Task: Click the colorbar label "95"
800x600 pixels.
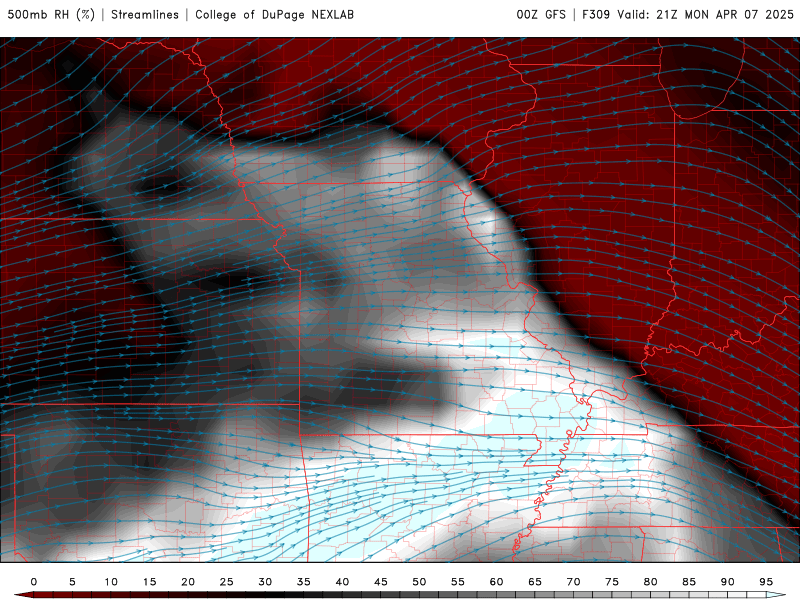Action: point(766,582)
